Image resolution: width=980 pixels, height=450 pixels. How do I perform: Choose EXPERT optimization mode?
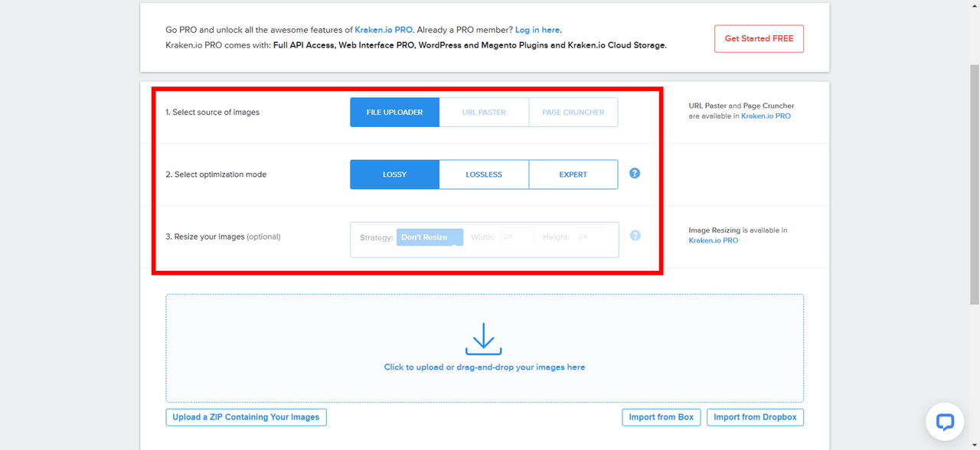573,174
